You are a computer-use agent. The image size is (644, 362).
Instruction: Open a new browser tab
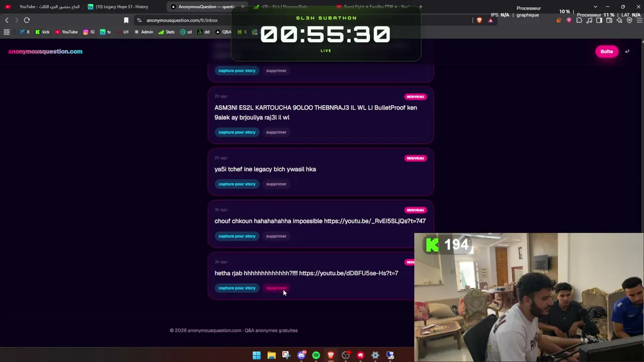(x=421, y=7)
